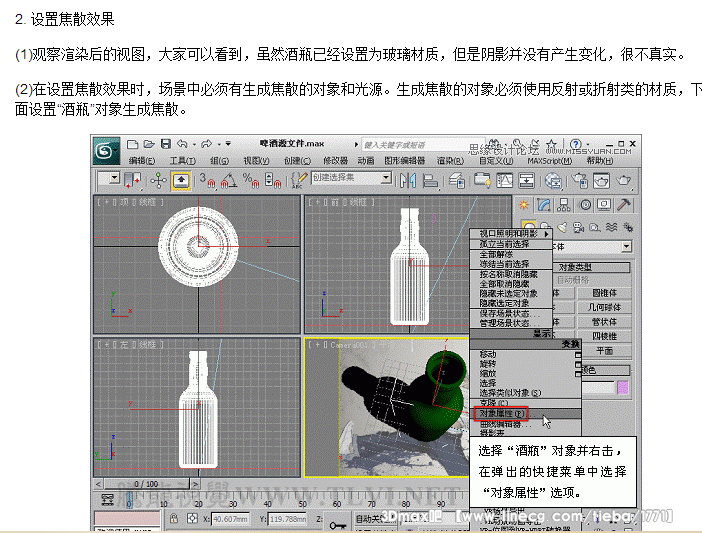Click the 平面 button

click(604, 351)
